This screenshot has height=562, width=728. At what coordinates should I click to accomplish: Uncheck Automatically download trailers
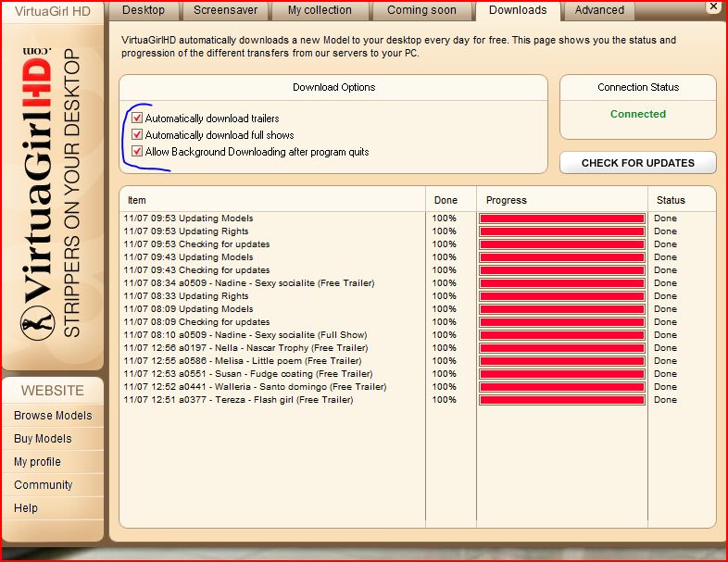137,118
